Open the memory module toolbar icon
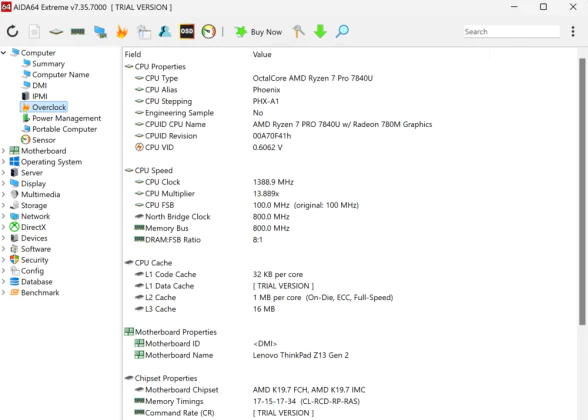 tap(78, 32)
